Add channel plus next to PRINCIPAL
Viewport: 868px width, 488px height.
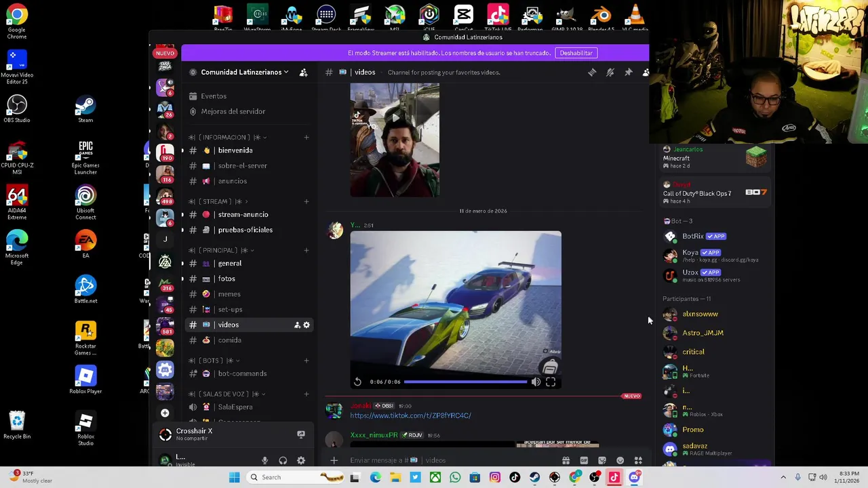[x=307, y=250]
